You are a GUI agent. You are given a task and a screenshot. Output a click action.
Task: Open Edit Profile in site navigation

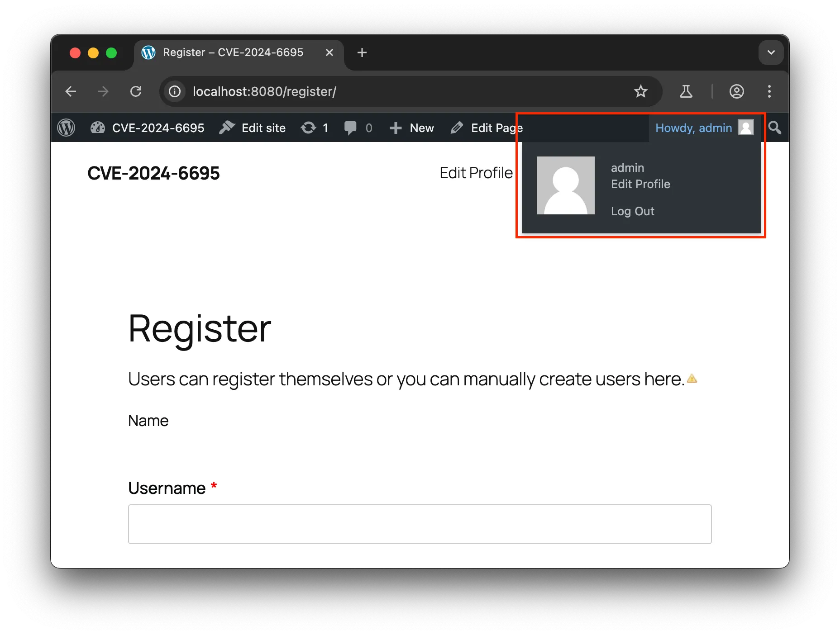476,173
